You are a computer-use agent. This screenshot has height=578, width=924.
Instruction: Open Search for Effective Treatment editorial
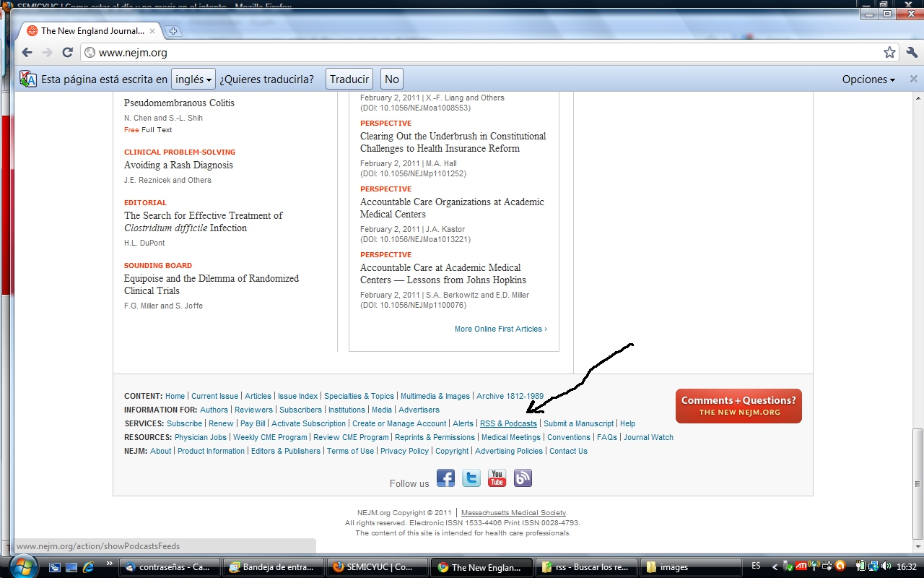point(203,222)
